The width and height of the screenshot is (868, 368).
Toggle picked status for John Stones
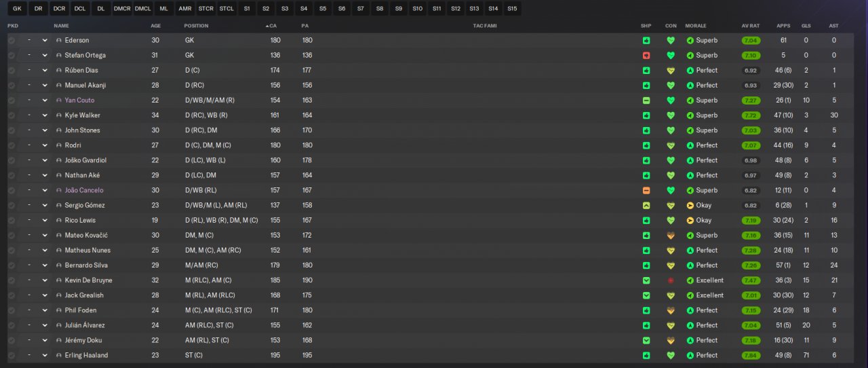tap(11, 130)
